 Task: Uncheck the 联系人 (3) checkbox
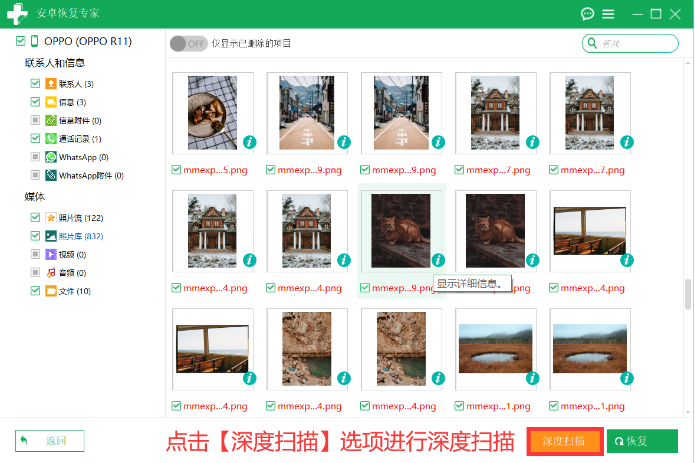[35, 83]
